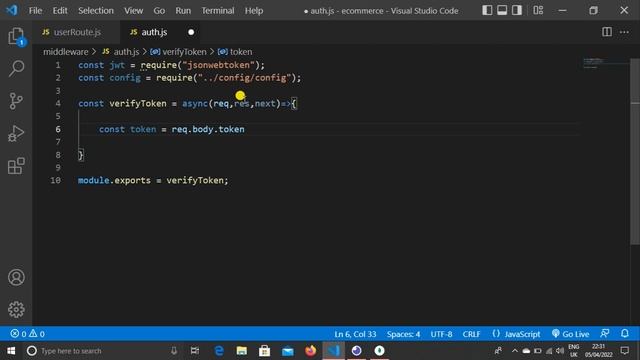Open Microsoft Edge from taskbar
This screenshot has height=360, width=640.
coord(219,351)
